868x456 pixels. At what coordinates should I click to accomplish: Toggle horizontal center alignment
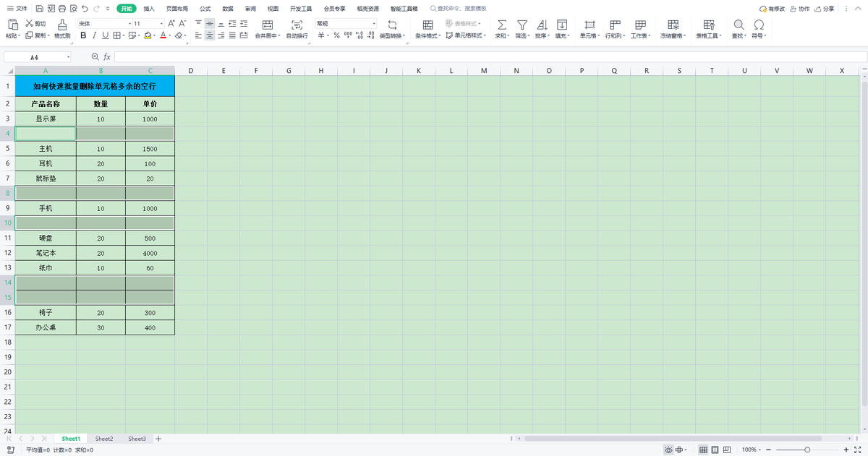(x=210, y=35)
